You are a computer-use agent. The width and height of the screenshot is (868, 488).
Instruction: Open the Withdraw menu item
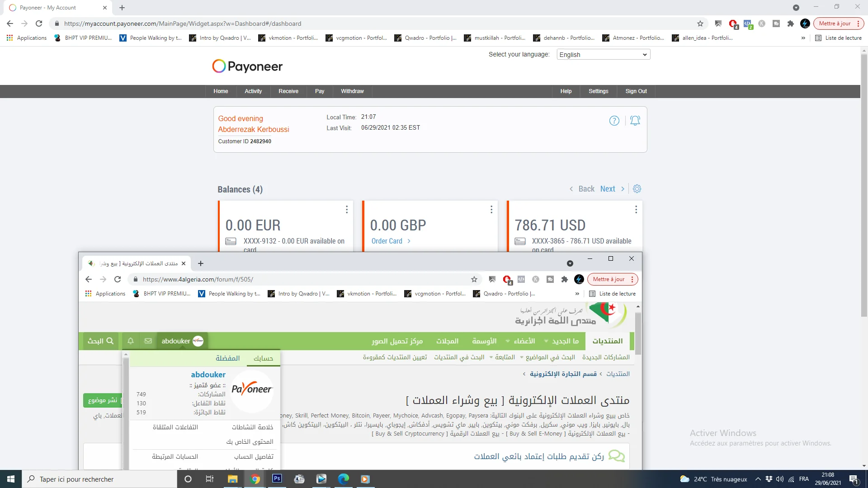click(352, 91)
